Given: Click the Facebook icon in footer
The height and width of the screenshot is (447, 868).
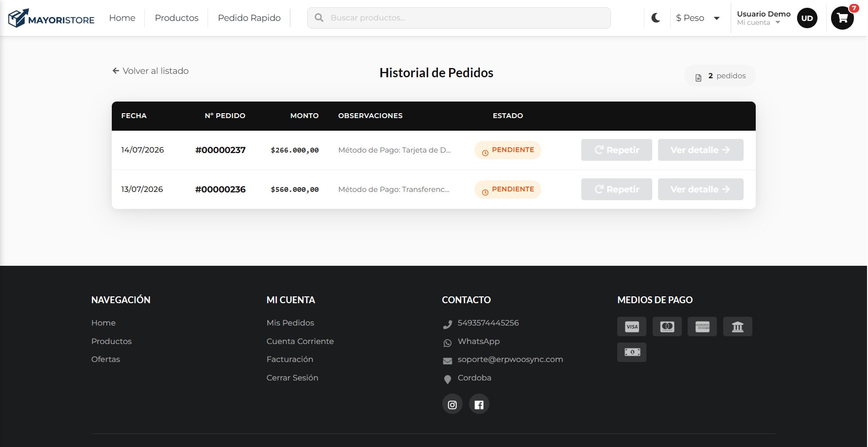Looking at the screenshot, I should click(479, 404).
